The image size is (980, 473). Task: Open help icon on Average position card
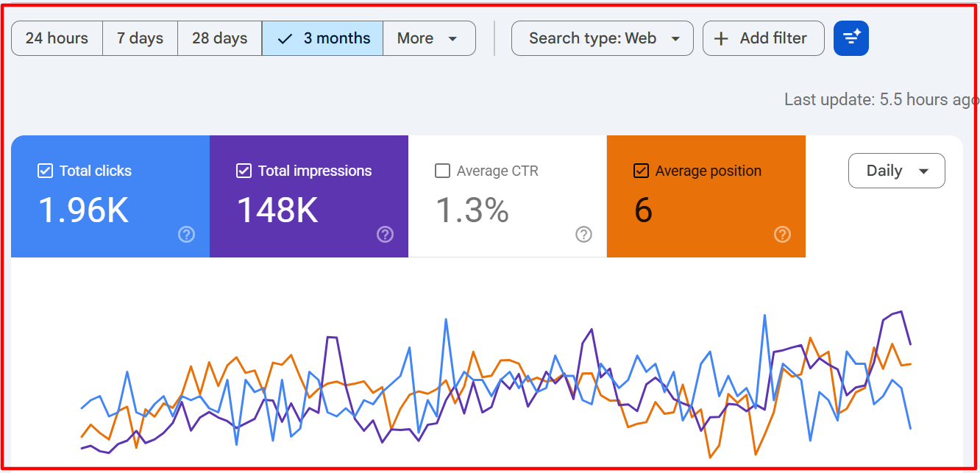click(x=783, y=234)
